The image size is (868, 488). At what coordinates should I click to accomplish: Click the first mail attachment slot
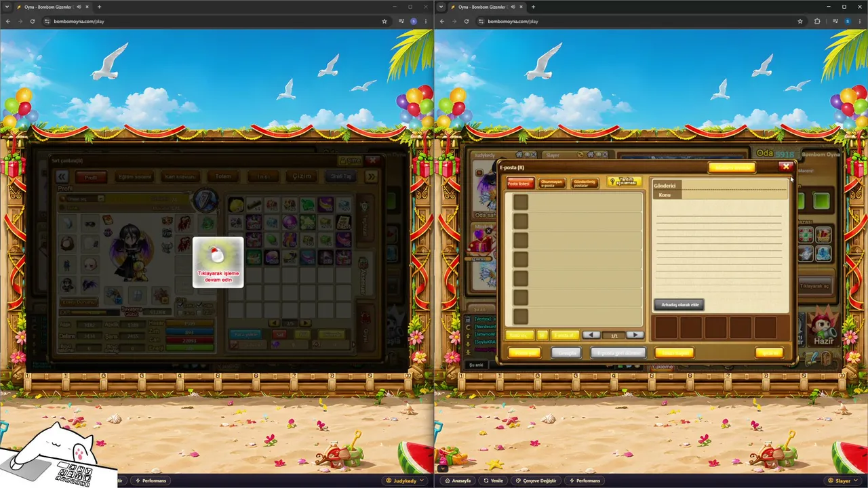666,327
